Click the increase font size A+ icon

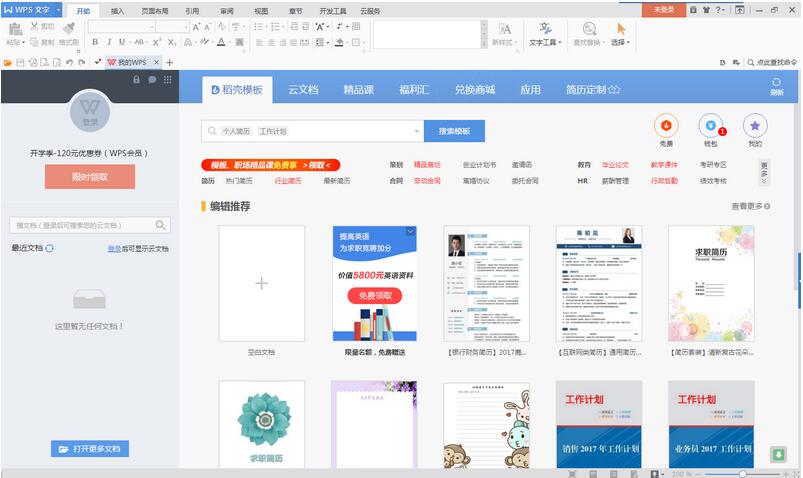(196, 27)
